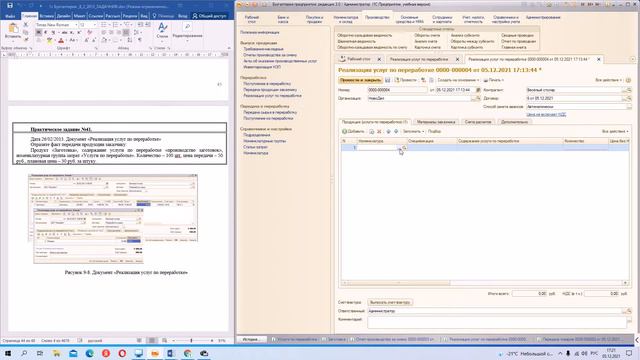Toggle paragraph marks (¶) in Word
640x360 pixels.
click(x=140, y=40)
